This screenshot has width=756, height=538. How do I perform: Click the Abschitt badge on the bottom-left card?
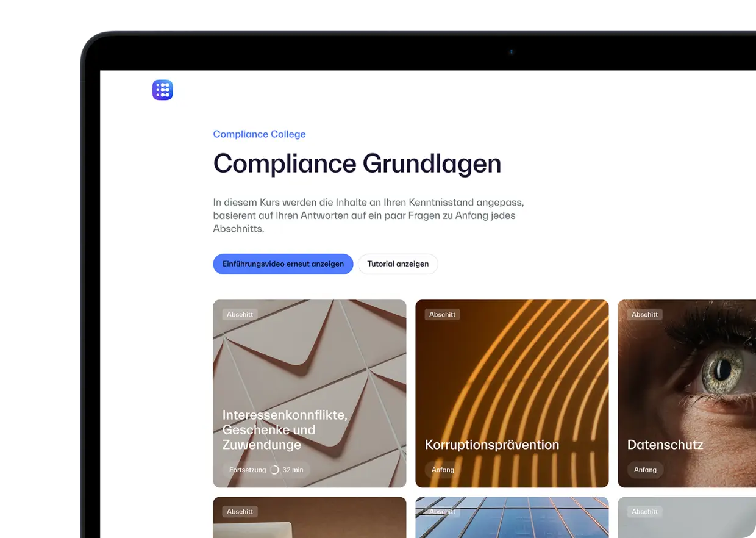click(x=240, y=511)
